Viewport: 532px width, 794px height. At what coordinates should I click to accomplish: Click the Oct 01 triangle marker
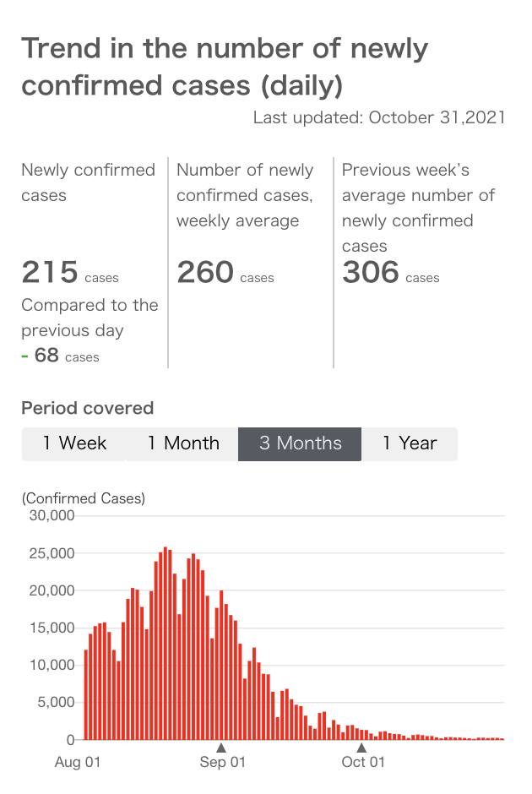(x=361, y=747)
